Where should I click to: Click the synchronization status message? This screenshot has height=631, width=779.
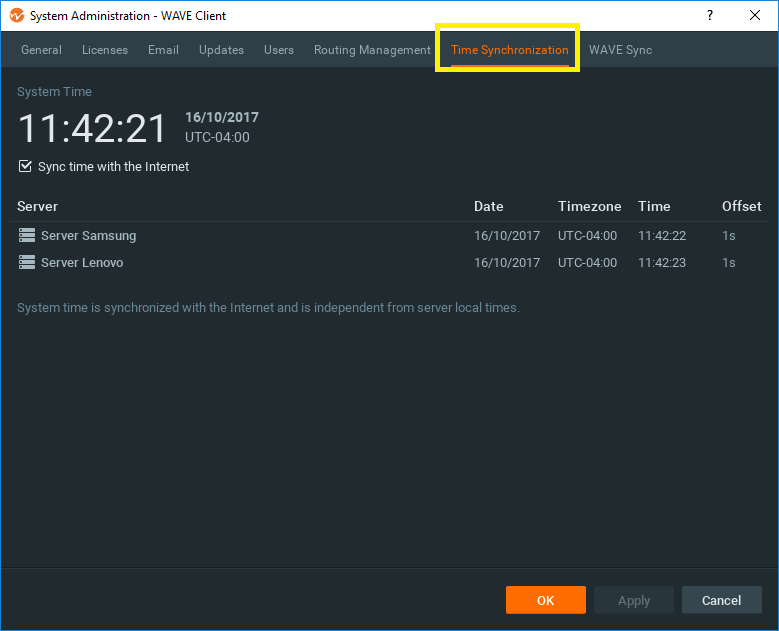click(x=268, y=308)
